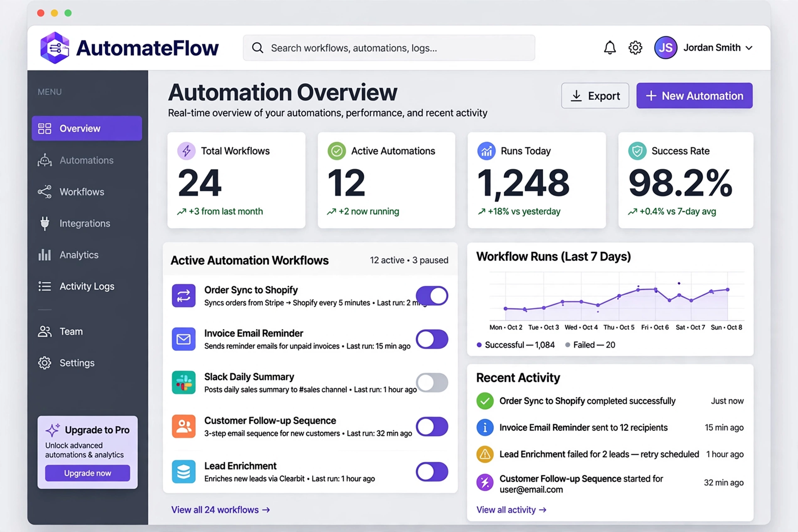Click the green check icon in Recent Activity
The image size is (798, 532).
point(485,401)
